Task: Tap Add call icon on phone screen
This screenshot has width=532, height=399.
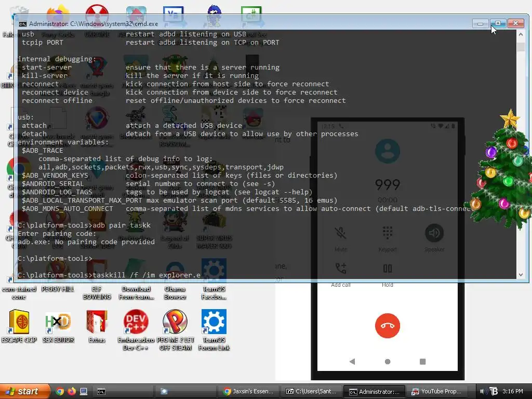Action: point(340,269)
